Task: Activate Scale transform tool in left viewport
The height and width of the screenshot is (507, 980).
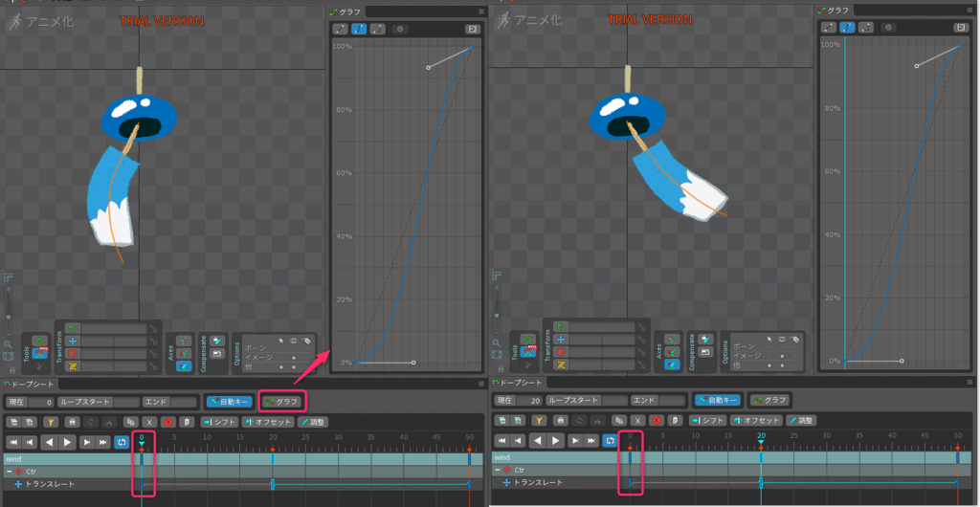Action: click(x=73, y=353)
